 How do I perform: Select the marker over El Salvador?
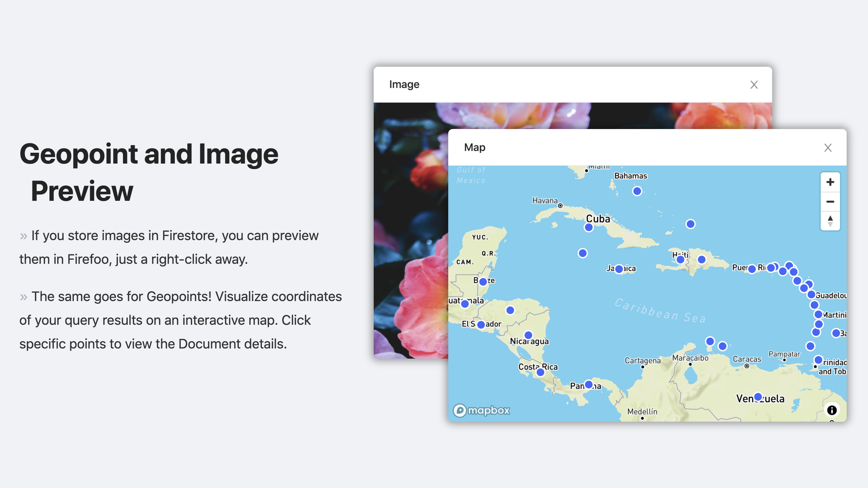point(481,325)
